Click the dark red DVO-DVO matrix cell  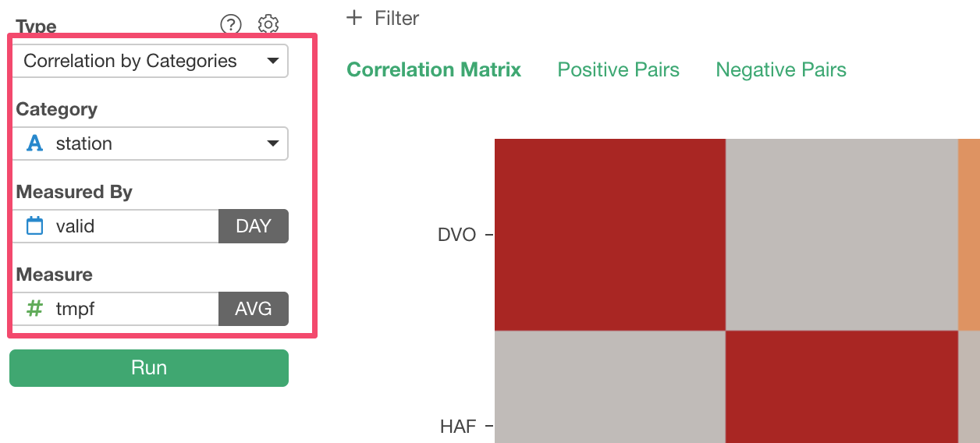[x=610, y=234]
